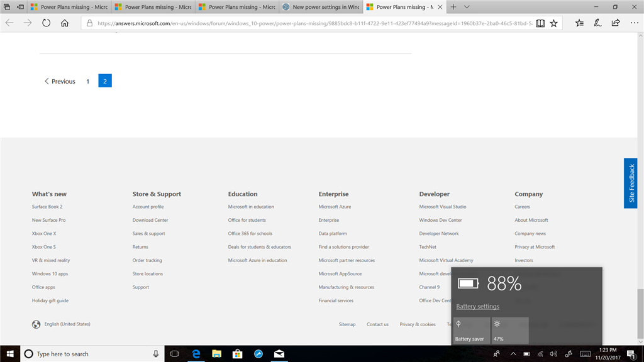Show the tabs you've set aside
Screen dimensions: 644x362
click(6, 7)
